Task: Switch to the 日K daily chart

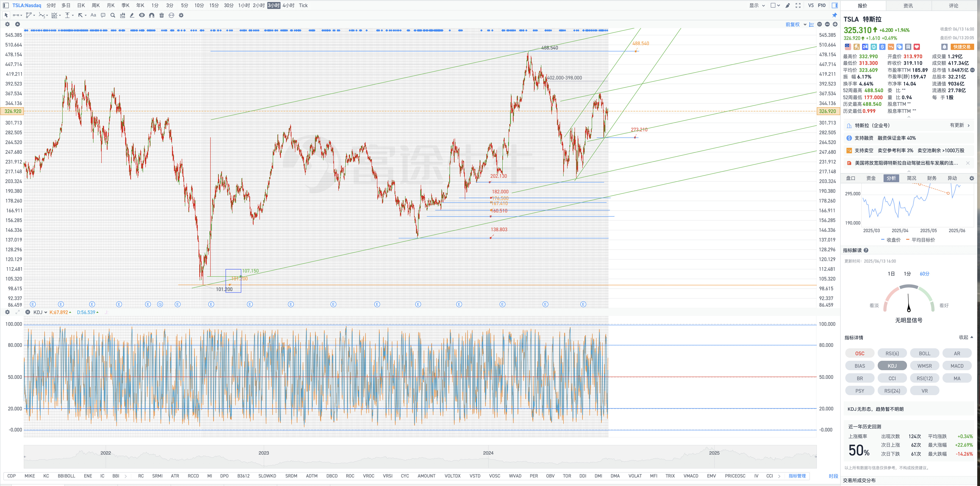Action: [x=81, y=5]
